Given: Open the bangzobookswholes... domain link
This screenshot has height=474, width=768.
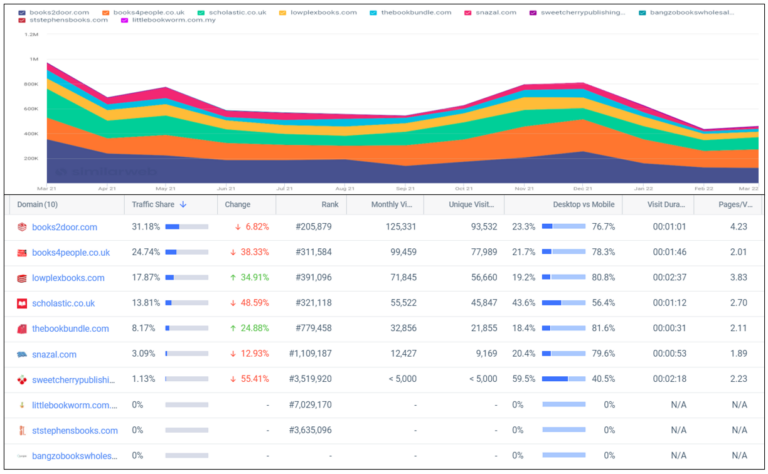Looking at the screenshot, I should click(74, 456).
